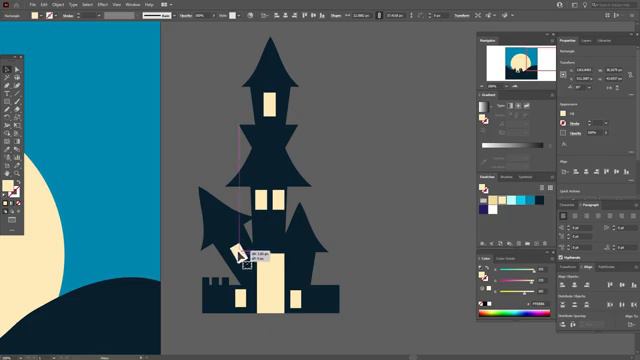Click the Opacity field in control bar
Screen dimensions: 640x360
pyautogui.click(x=201, y=16)
